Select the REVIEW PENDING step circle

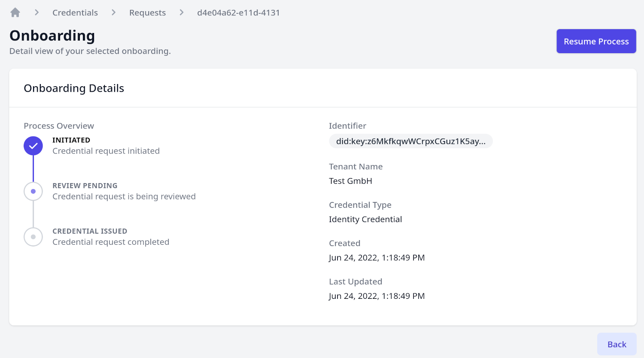(x=33, y=191)
